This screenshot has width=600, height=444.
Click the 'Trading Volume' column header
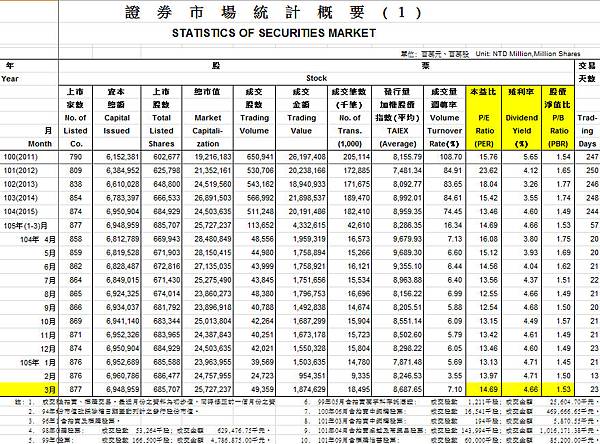point(254,118)
